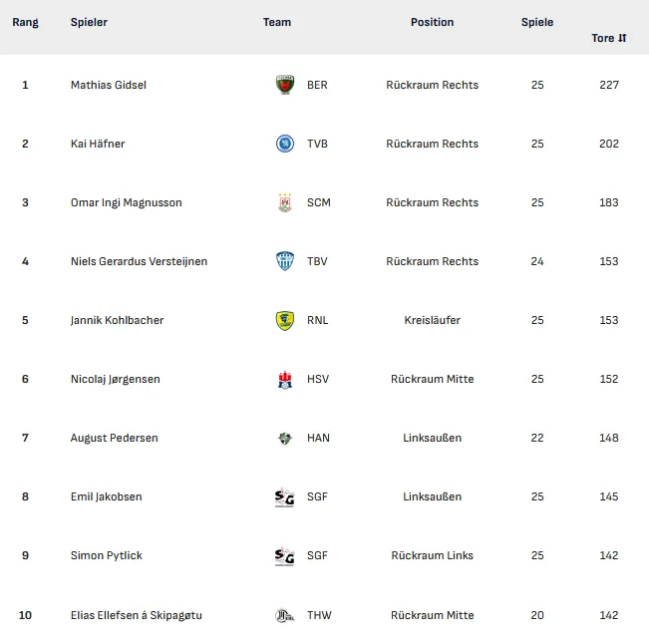Image resolution: width=649 pixels, height=644 pixels.
Task: Click the SGF logo beside Simon Pytlick
Action: click(285, 555)
